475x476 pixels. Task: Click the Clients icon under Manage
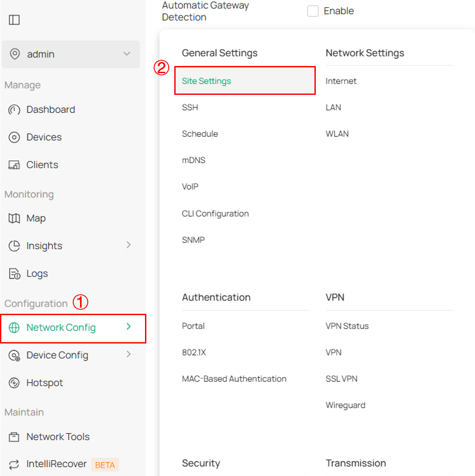14,164
